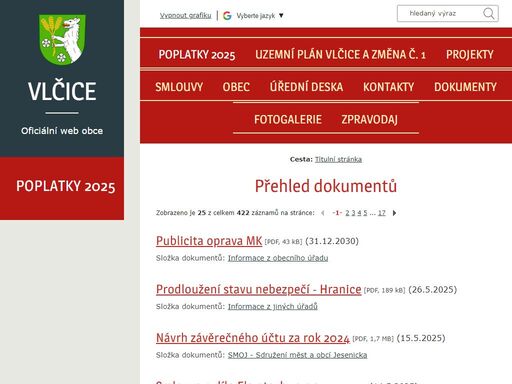Select ZPRAVODAJ in the navigation
This screenshot has height=384, width=512.
(x=369, y=120)
